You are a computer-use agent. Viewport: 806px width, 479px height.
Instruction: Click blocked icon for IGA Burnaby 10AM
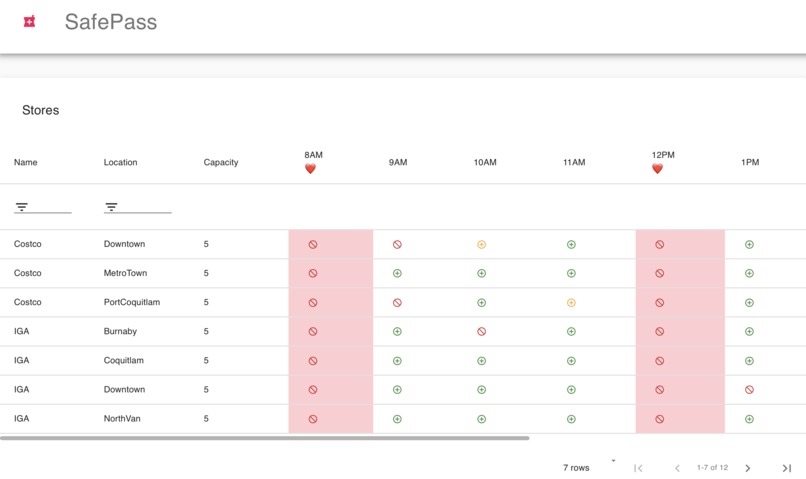[482, 331]
